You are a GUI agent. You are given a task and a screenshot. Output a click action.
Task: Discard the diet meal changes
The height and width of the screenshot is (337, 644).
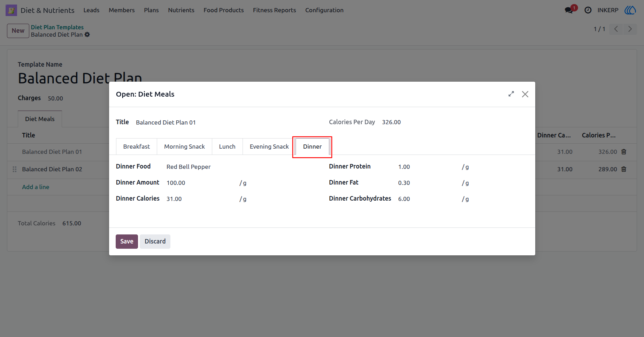(155, 241)
